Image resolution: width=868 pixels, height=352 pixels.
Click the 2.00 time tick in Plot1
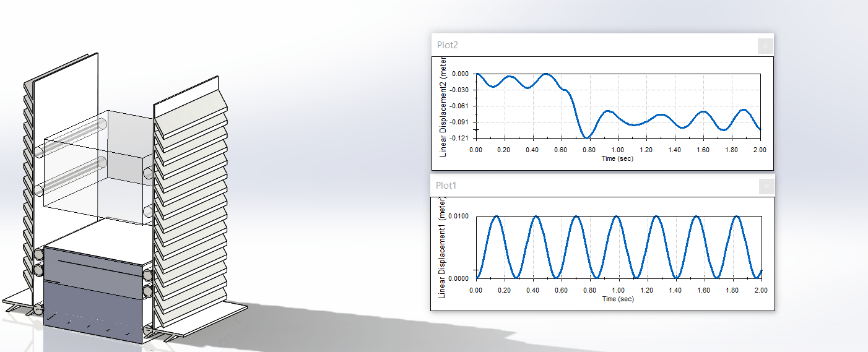(x=760, y=290)
